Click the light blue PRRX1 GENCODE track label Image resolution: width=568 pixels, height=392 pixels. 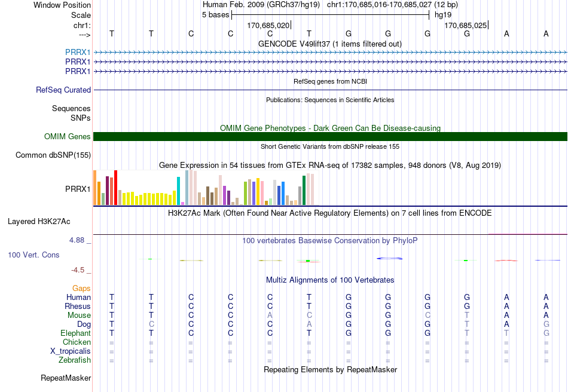coord(78,53)
